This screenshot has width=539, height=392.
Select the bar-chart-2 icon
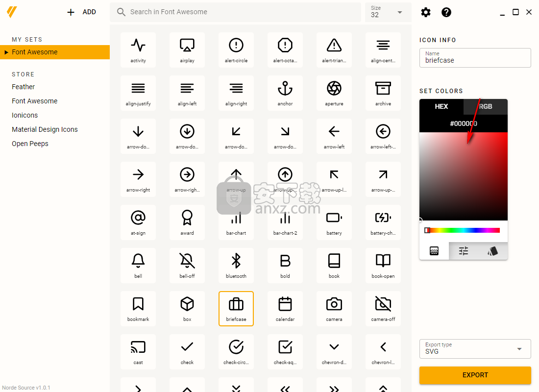[x=285, y=222]
